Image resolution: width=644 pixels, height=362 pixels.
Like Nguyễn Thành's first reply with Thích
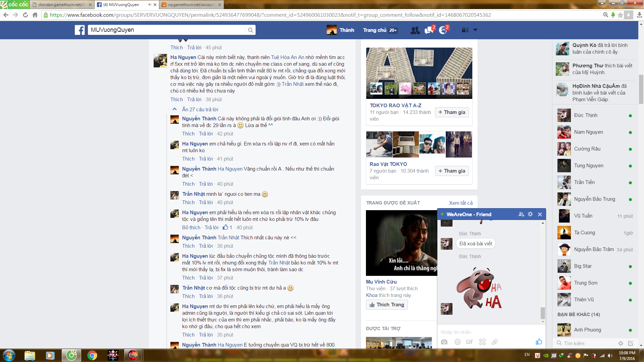tap(188, 134)
